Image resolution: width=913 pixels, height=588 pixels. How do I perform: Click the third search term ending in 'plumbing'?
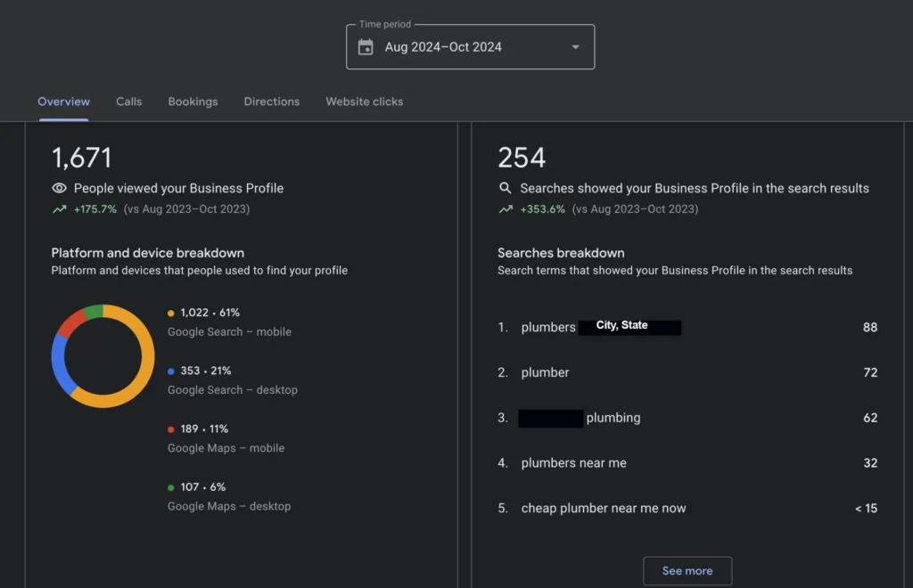(x=580, y=418)
